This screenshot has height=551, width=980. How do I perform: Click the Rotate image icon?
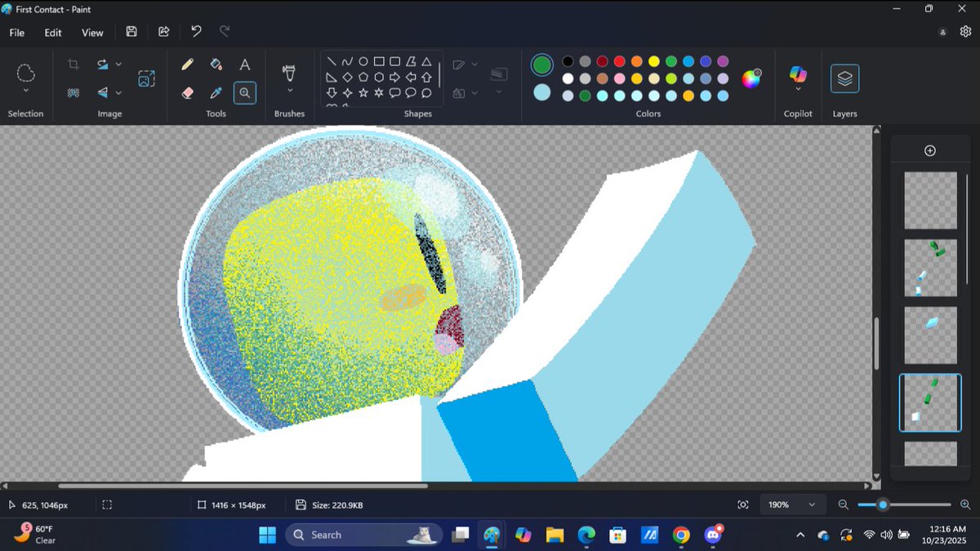coord(102,64)
